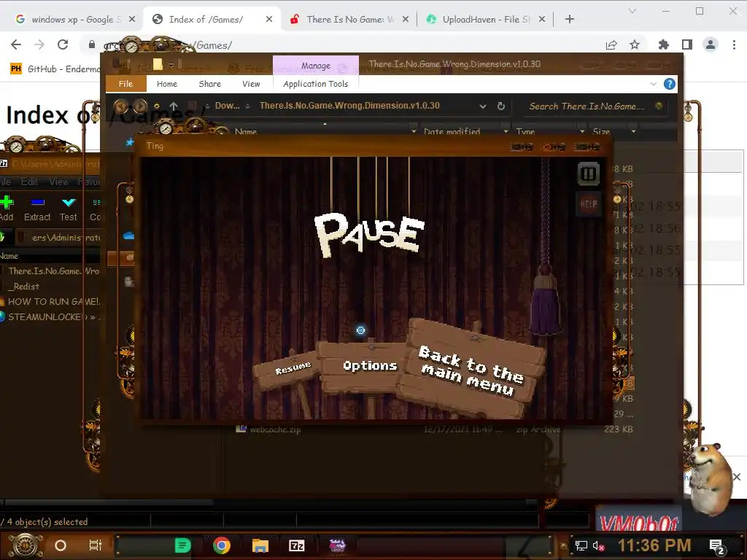Switch to the UploadHaven tab
Image resolution: width=747 pixels, height=560 pixels.
tap(486, 19)
